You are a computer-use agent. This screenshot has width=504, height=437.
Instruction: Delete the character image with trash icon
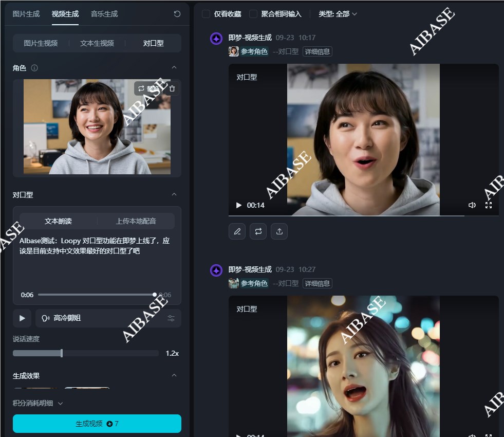172,88
